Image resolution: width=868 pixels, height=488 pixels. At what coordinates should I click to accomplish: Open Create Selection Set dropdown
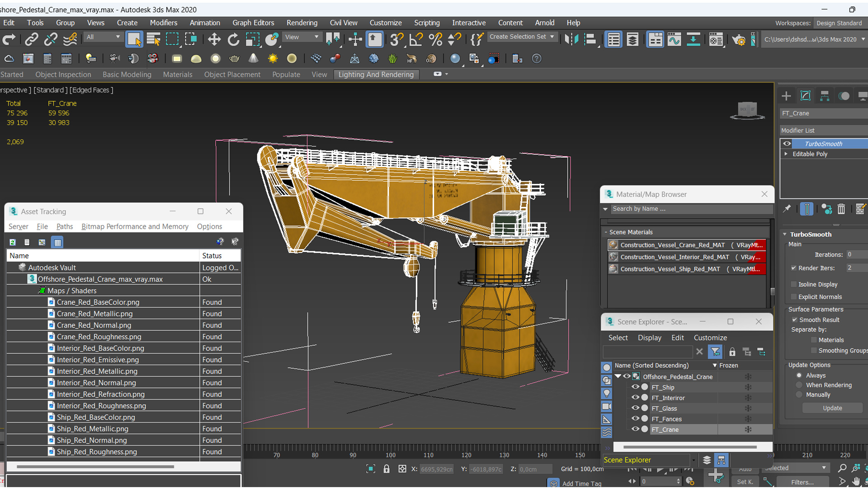click(522, 37)
